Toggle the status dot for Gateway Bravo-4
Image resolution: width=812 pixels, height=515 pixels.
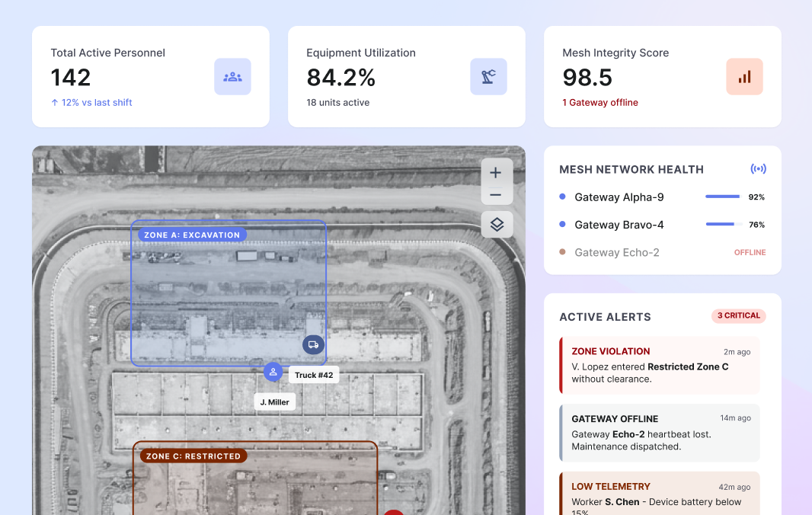563,224
